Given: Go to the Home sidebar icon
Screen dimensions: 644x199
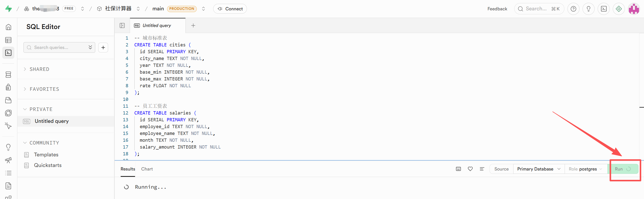Looking at the screenshot, I should click(8, 27).
